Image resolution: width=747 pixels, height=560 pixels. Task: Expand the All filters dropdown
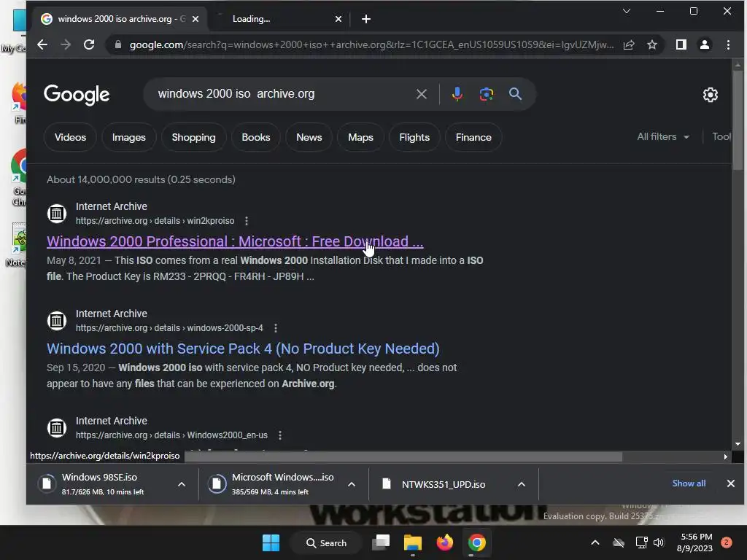tap(663, 136)
